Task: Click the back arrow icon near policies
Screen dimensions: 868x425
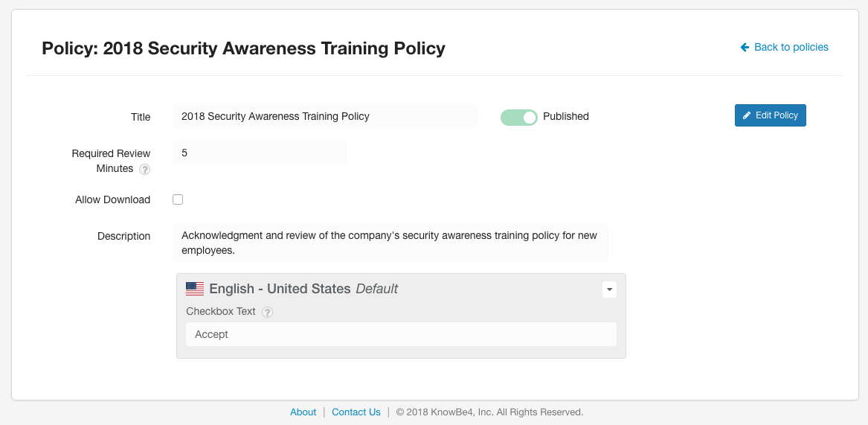Action: pos(745,47)
